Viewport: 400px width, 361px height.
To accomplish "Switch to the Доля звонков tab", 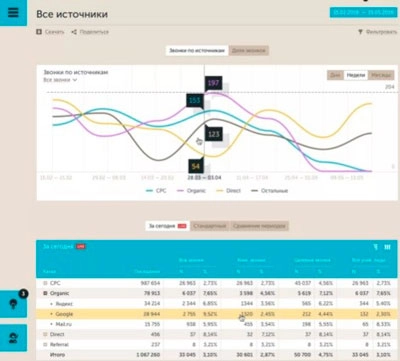I will [x=249, y=51].
